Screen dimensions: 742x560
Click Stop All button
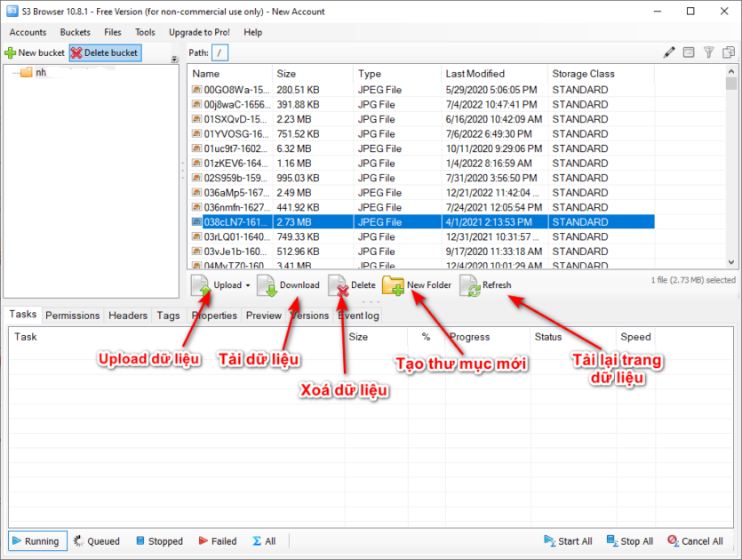pos(630,541)
